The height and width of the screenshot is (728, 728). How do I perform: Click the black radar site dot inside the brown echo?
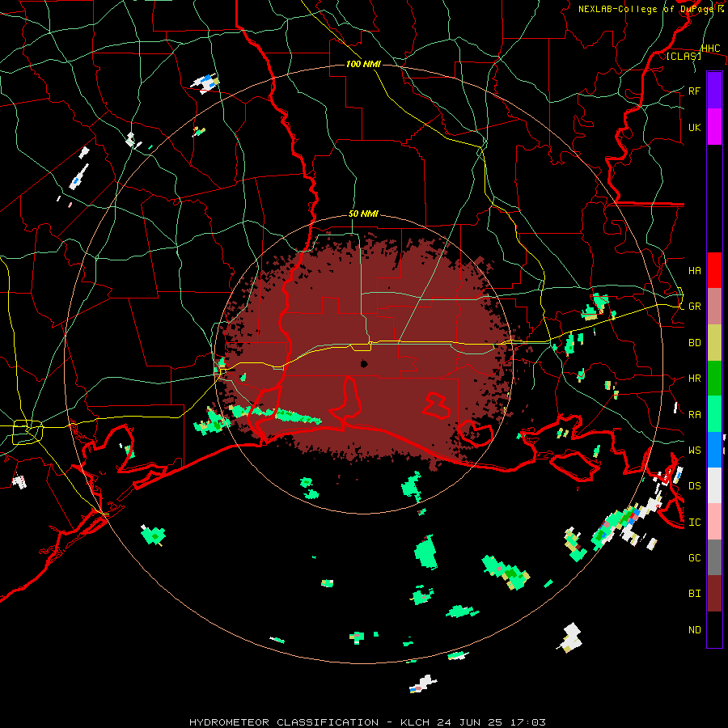(364, 363)
